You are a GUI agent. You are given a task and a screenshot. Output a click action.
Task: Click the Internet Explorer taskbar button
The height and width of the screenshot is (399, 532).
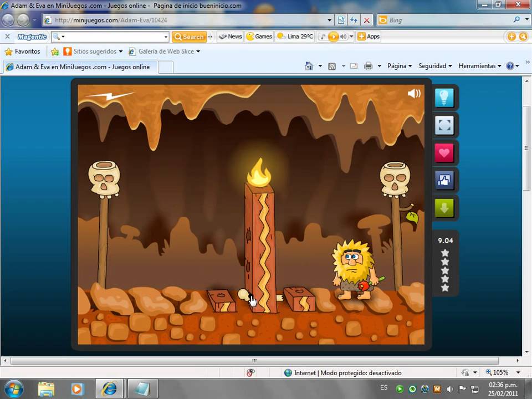pyautogui.click(x=109, y=389)
